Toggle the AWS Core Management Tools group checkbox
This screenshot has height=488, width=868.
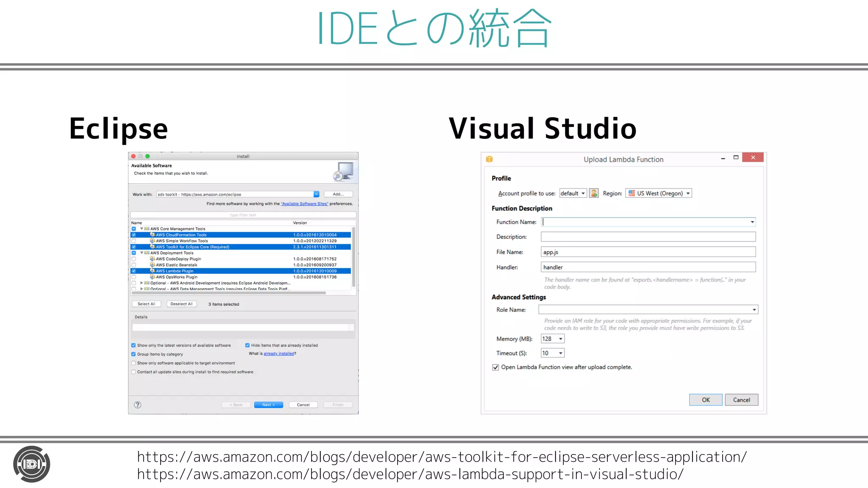tap(134, 229)
